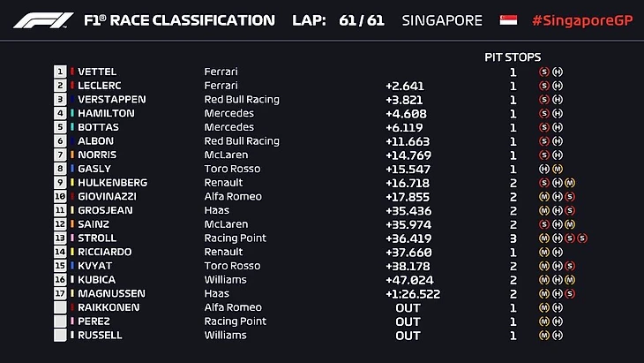This screenshot has height=363, width=644.
Task: Click Vettel's soft tyre icon
Action: point(543,72)
